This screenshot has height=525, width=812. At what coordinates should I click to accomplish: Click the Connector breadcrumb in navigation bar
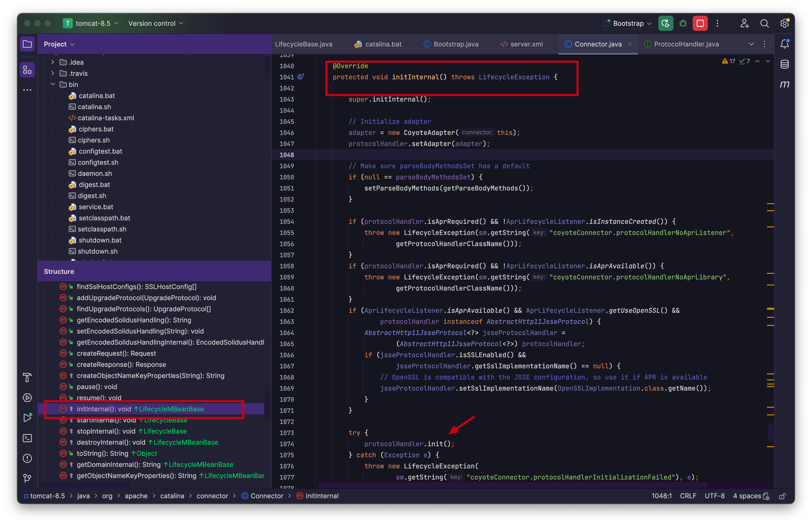pos(266,496)
